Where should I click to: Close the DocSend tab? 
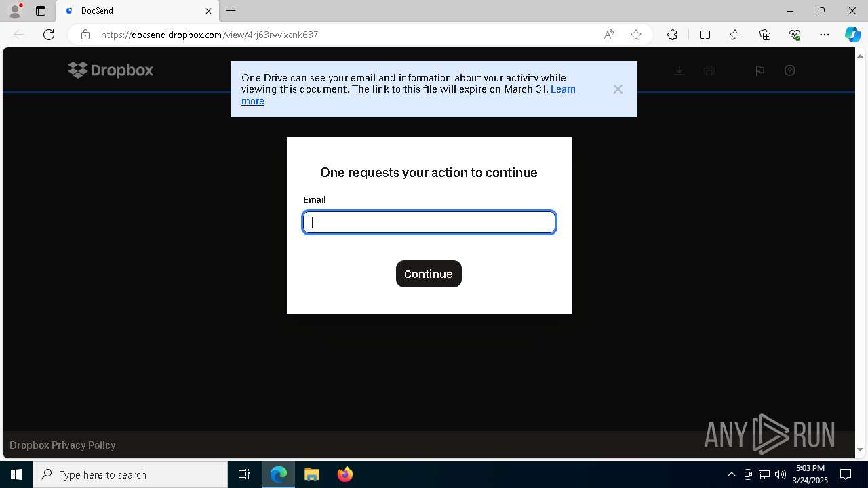click(x=209, y=11)
